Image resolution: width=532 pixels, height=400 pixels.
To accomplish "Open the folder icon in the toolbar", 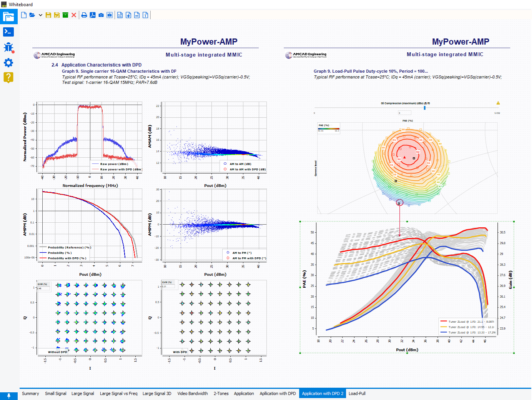I will [32, 15].
